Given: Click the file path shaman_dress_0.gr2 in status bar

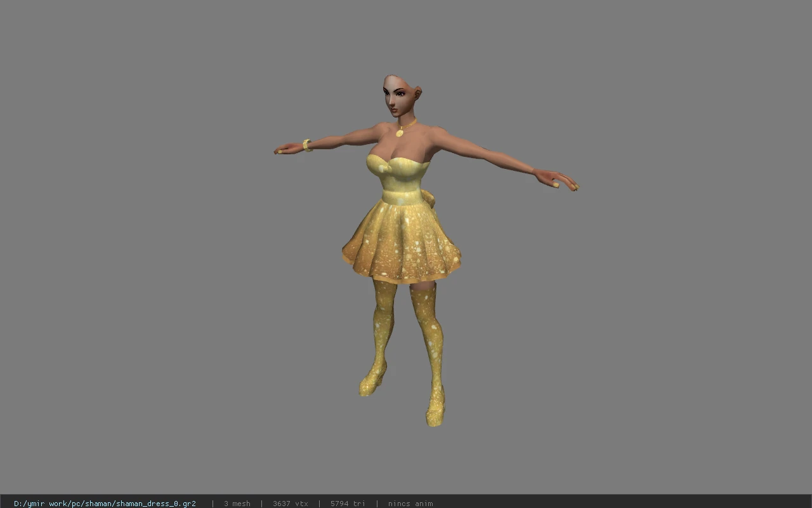Looking at the screenshot, I should [105, 504].
